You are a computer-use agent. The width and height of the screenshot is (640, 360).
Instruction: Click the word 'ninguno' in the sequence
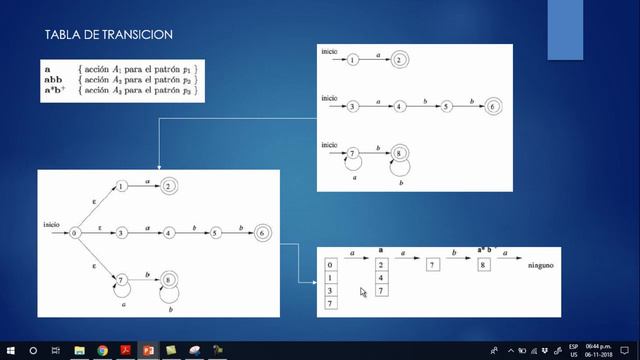point(540,265)
